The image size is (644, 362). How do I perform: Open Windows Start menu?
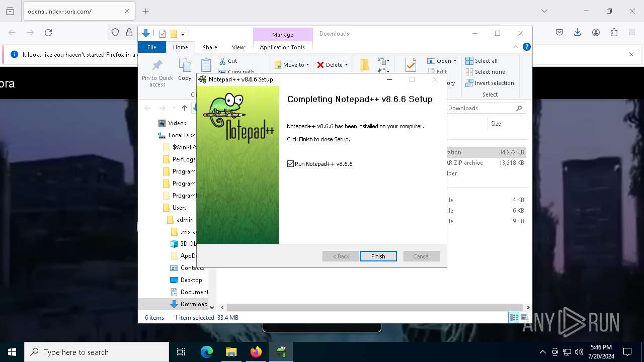pos(12,352)
